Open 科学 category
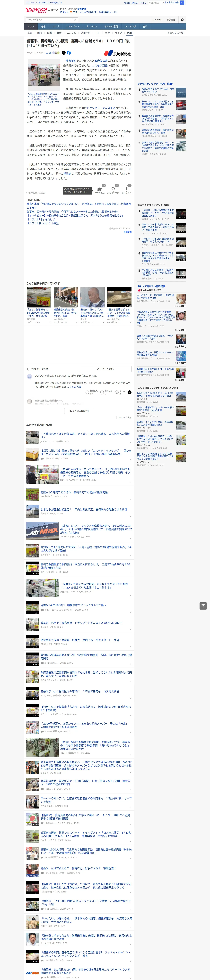Screen dimensions: 210x980 (107, 33)
